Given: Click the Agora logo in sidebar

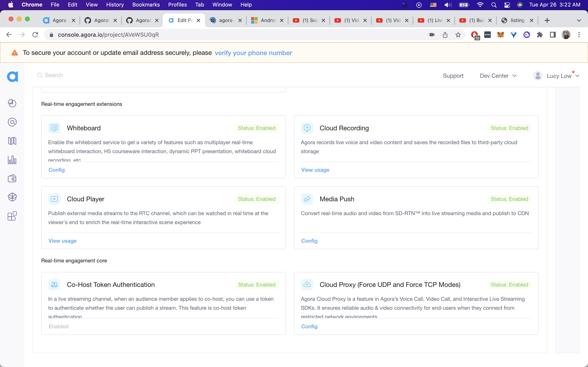Looking at the screenshot, I should [x=12, y=77].
